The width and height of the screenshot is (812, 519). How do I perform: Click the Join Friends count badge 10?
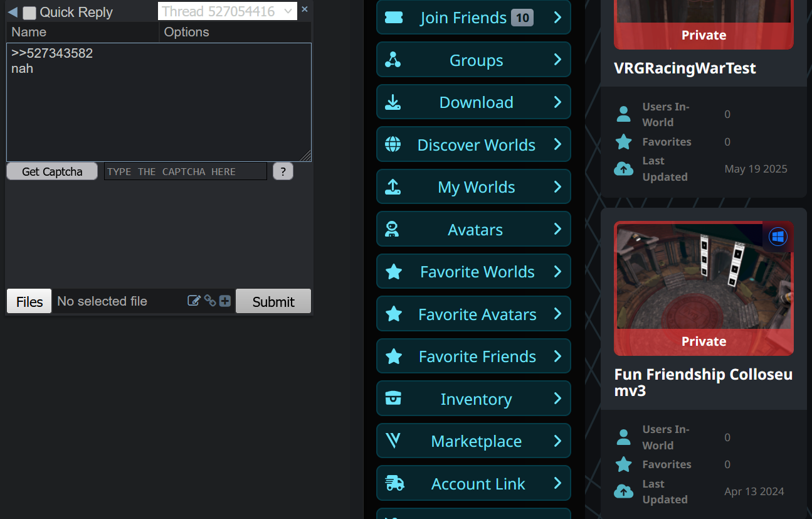click(522, 18)
